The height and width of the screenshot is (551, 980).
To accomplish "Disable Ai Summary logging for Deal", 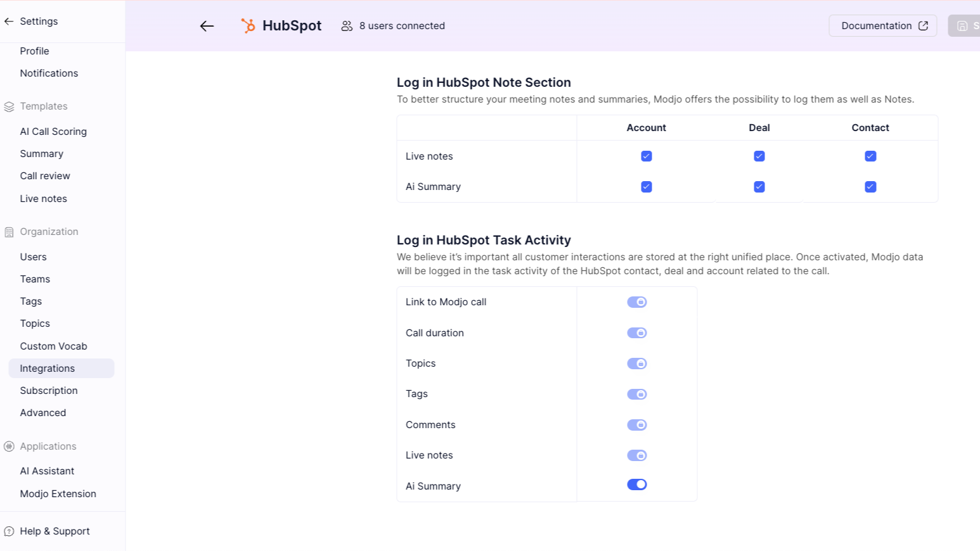I will (x=759, y=186).
